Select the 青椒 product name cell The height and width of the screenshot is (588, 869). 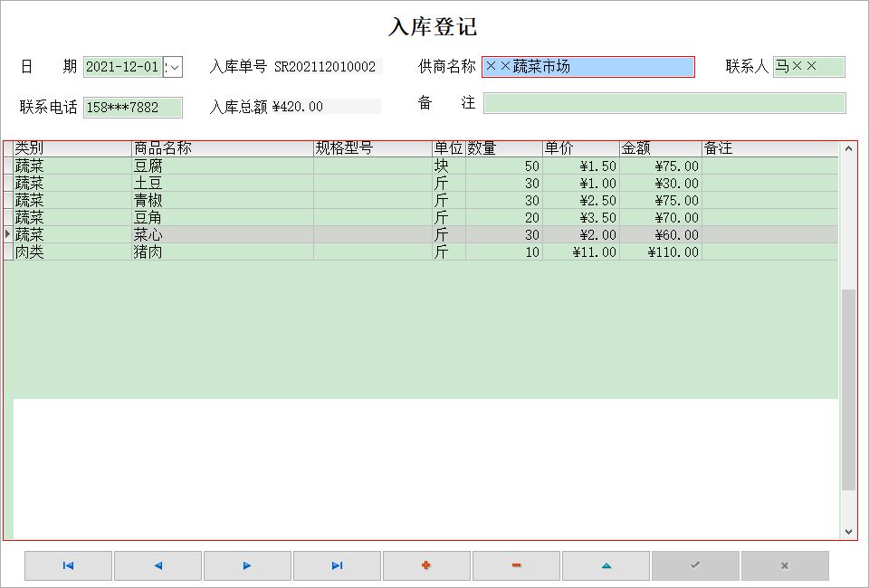223,201
